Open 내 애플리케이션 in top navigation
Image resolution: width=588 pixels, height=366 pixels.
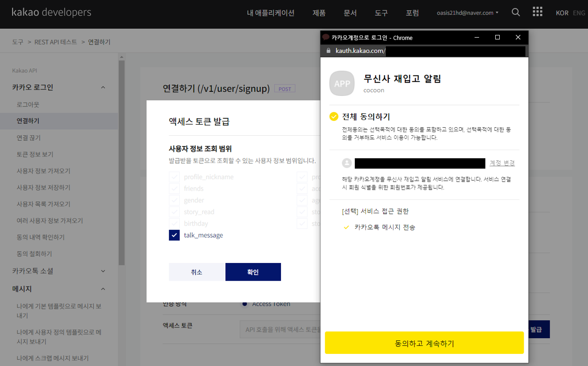click(x=271, y=13)
